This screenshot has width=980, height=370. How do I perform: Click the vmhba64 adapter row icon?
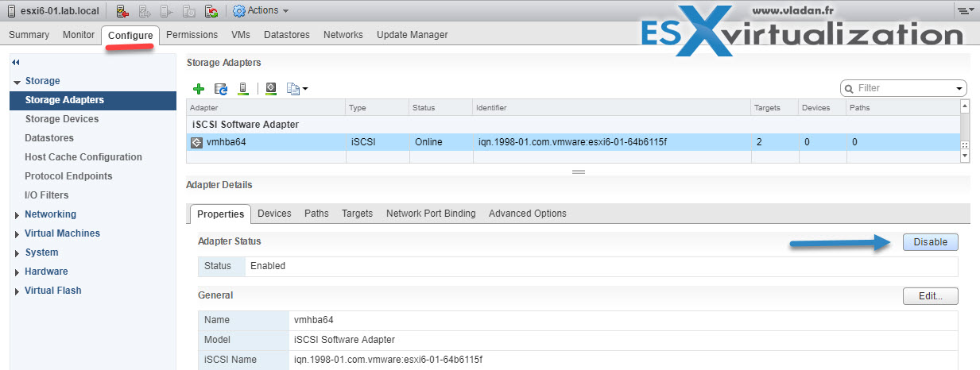(x=197, y=142)
